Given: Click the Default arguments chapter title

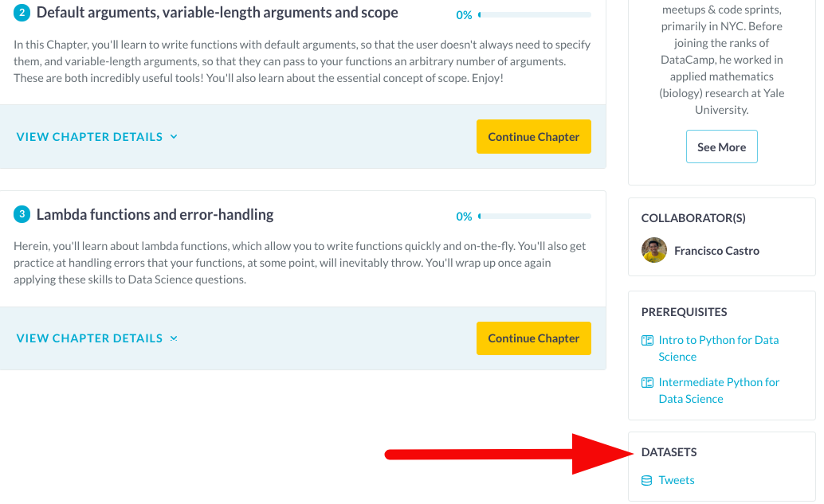Looking at the screenshot, I should tap(217, 13).
